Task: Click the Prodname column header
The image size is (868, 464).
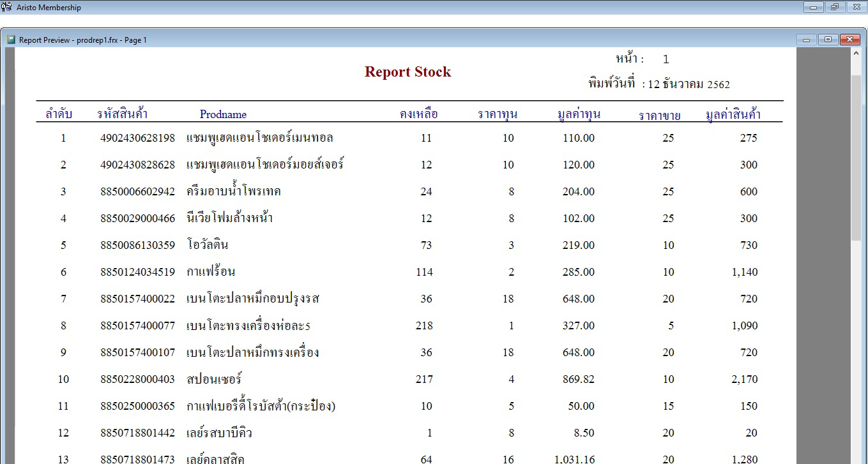Action: click(x=223, y=115)
